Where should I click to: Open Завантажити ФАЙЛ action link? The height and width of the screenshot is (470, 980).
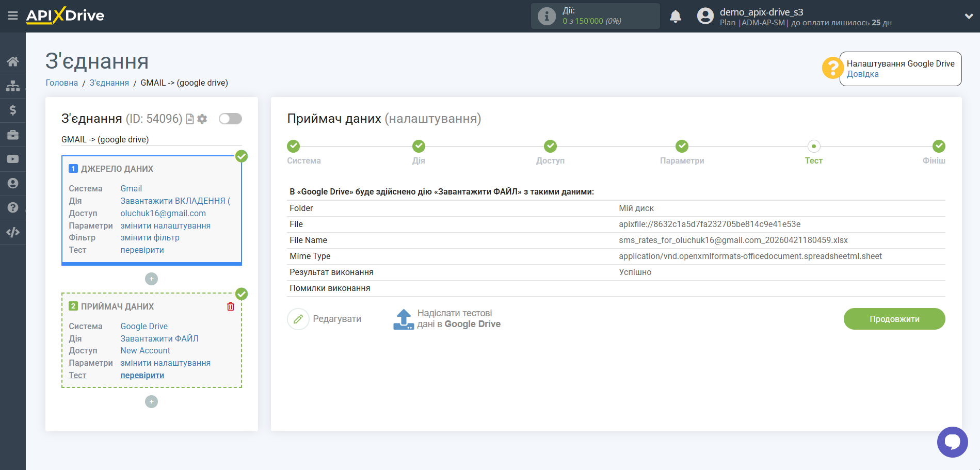[159, 339]
